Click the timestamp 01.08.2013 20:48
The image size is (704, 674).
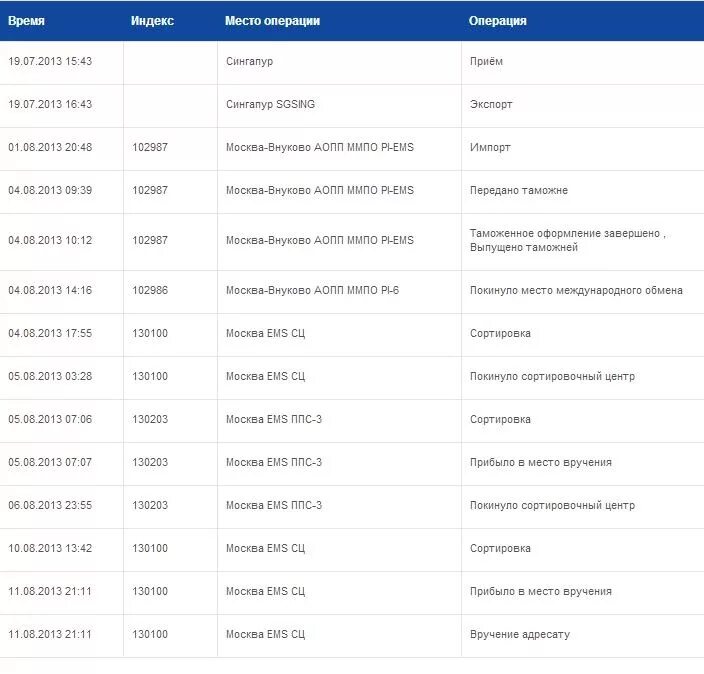(x=50, y=147)
